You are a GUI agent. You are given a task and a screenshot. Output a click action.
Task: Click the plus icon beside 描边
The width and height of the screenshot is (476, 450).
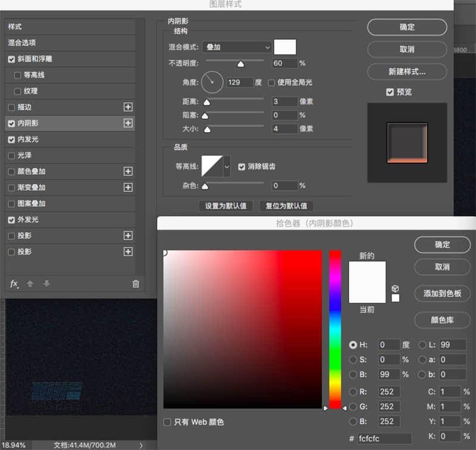pyautogui.click(x=127, y=107)
